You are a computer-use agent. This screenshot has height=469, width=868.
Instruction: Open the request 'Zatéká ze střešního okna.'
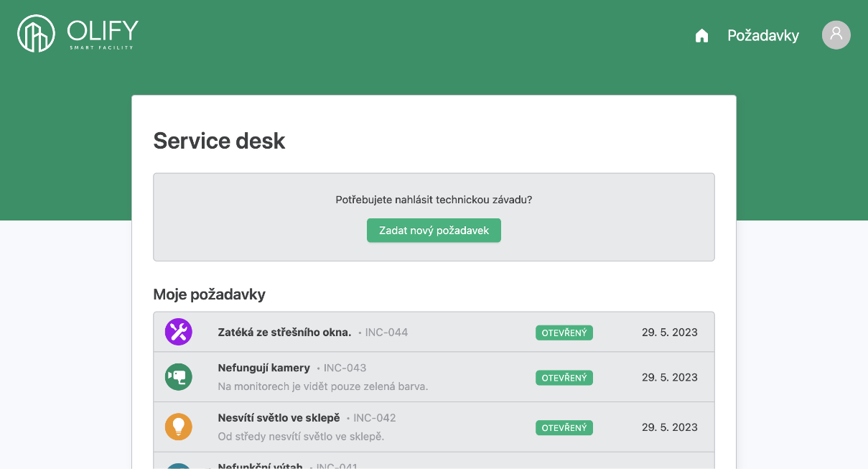pyautogui.click(x=284, y=332)
